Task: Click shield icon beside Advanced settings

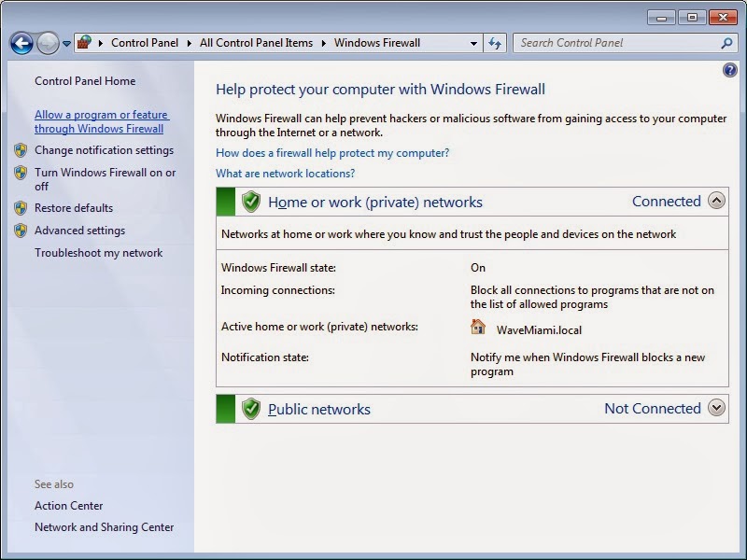Action: click(21, 231)
